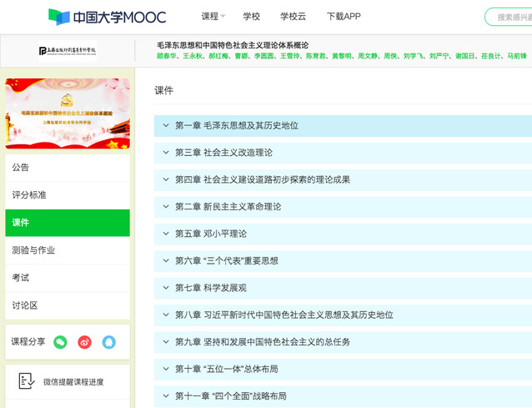The width and height of the screenshot is (532, 408).
Task: Share course via WeChat icon
Action: 60,342
